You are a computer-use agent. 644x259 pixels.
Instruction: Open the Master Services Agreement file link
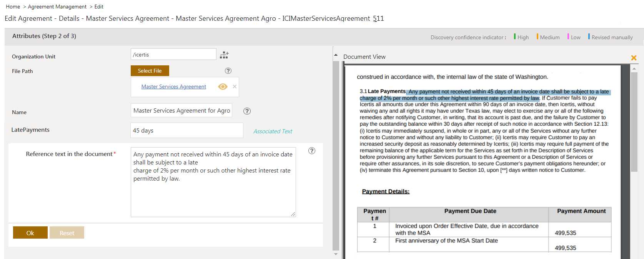173,86
